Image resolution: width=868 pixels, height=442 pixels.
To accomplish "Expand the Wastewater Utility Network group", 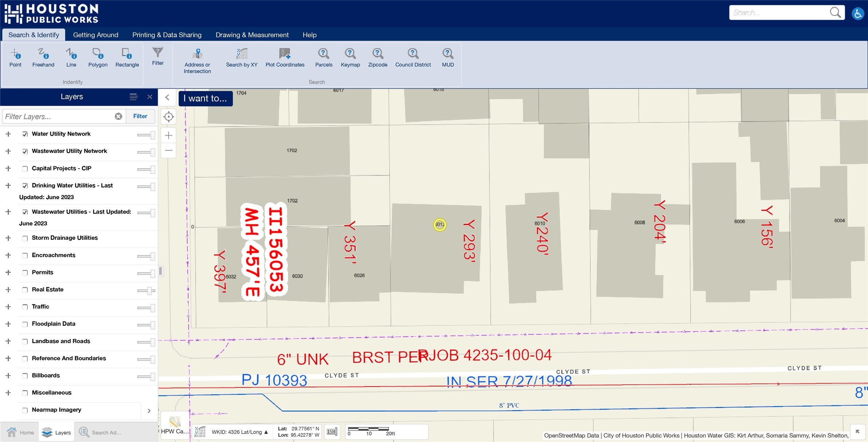I will pyautogui.click(x=8, y=151).
